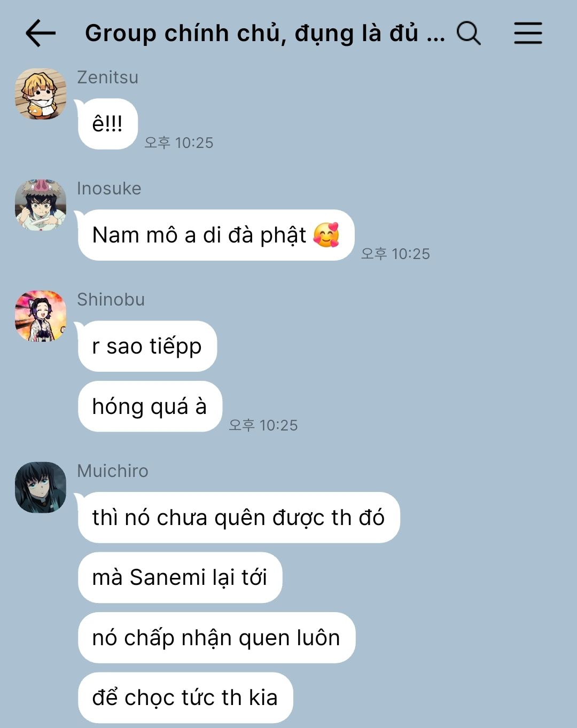Click the heart-face emoji in Inosuke's message
Viewport: 577px width, 728px height.
[x=326, y=235]
